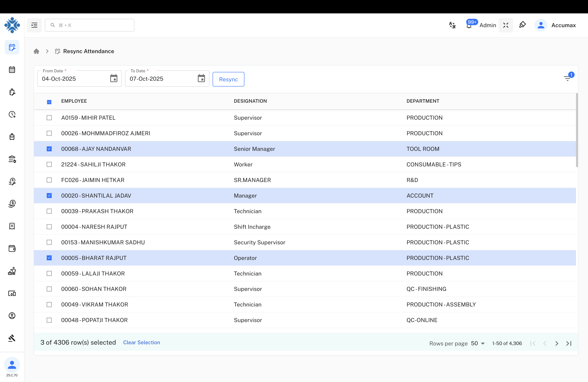Collapse the sidebar using the hamburger icon

tap(34, 25)
